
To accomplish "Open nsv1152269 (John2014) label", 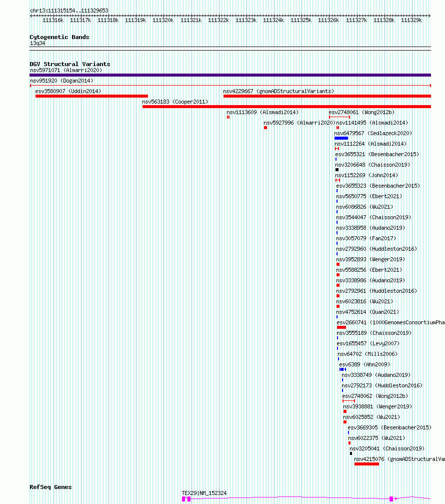I will tap(366, 175).
